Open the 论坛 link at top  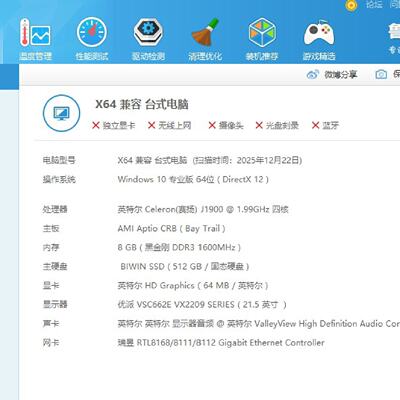coord(374,4)
